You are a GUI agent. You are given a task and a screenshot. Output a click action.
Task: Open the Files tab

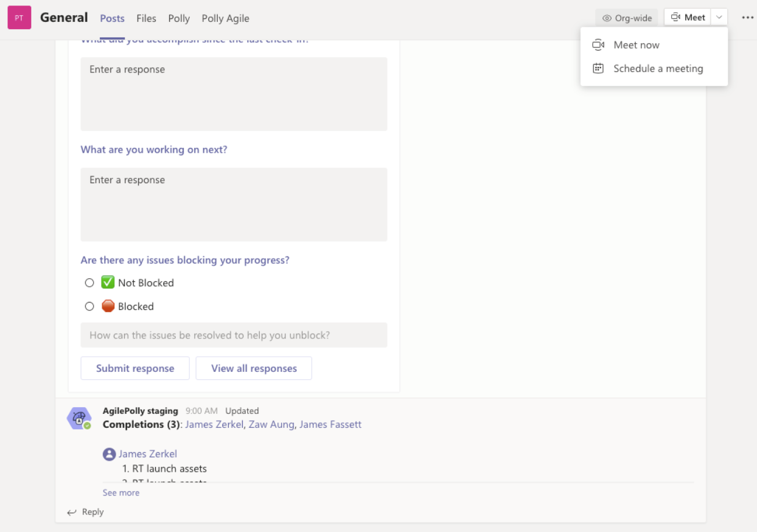[146, 18]
